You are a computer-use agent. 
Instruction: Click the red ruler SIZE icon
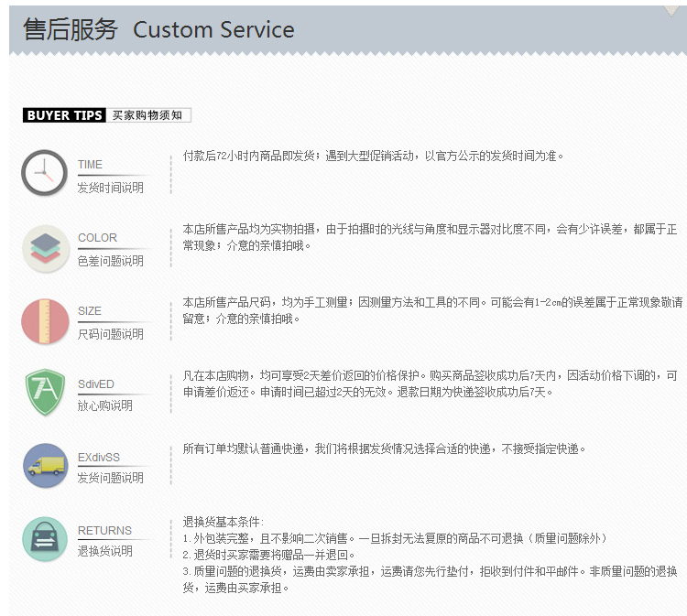tap(45, 320)
